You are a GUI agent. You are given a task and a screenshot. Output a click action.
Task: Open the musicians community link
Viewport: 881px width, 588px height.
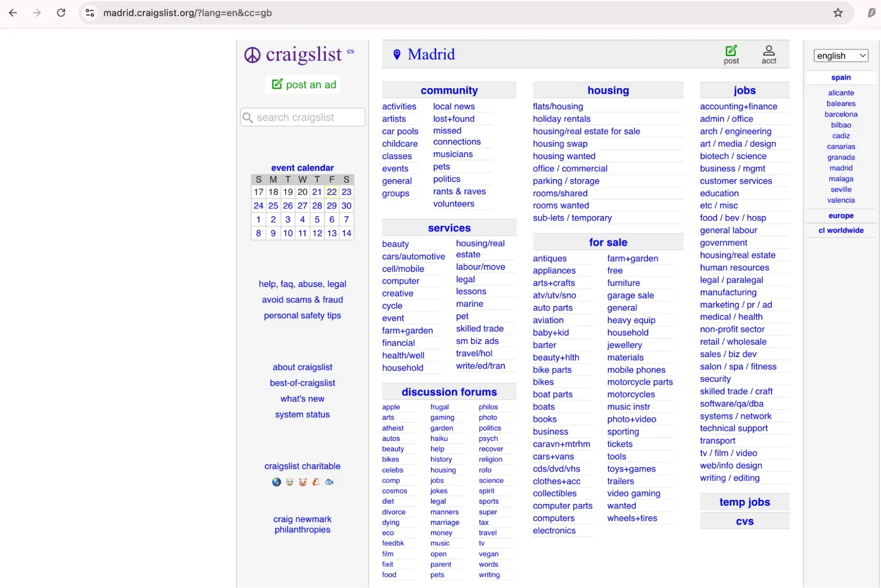453,154
